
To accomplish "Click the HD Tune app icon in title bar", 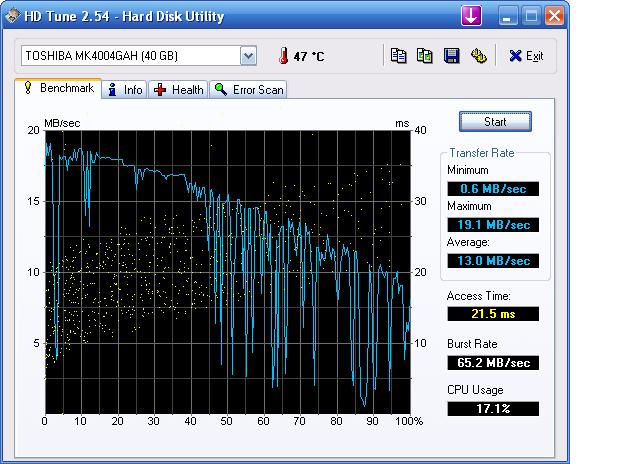I will [12, 16].
